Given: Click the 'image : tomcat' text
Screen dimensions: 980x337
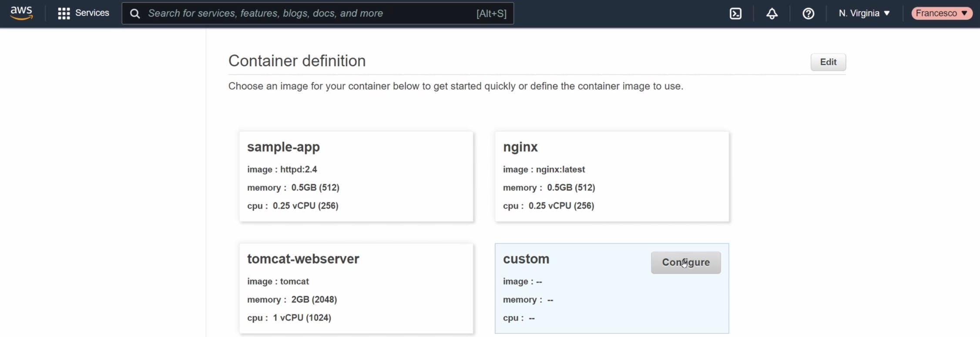Looking at the screenshot, I should 278,282.
